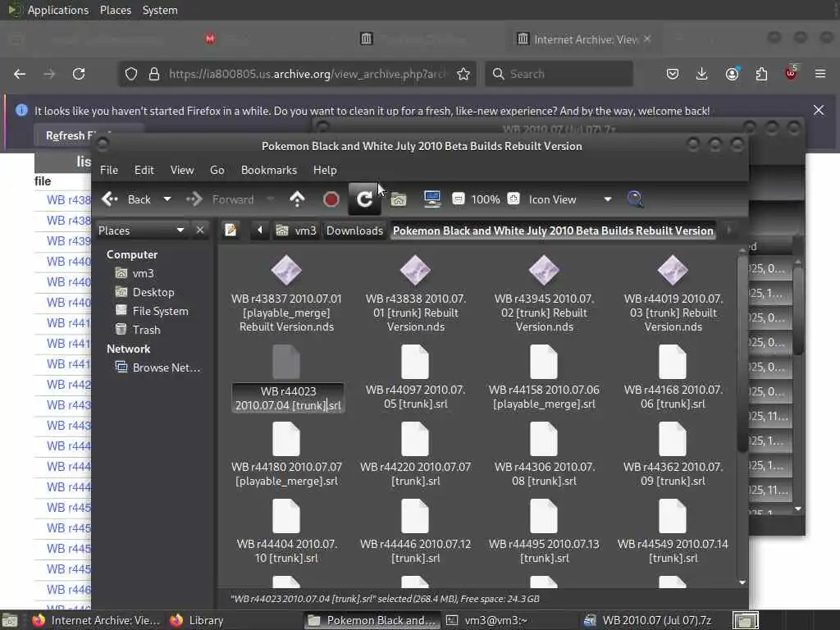This screenshot has height=630, width=840.
Task: Open Home folder icon in toolbar
Action: pyautogui.click(x=398, y=199)
